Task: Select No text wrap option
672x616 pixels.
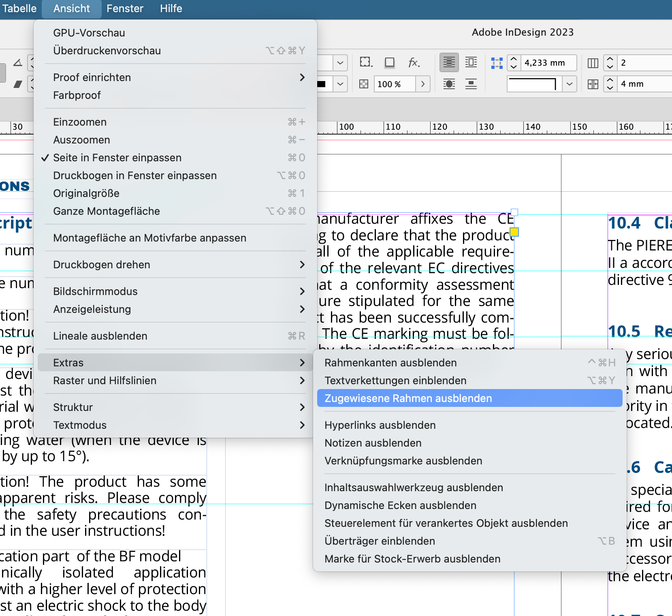Action: tap(449, 62)
